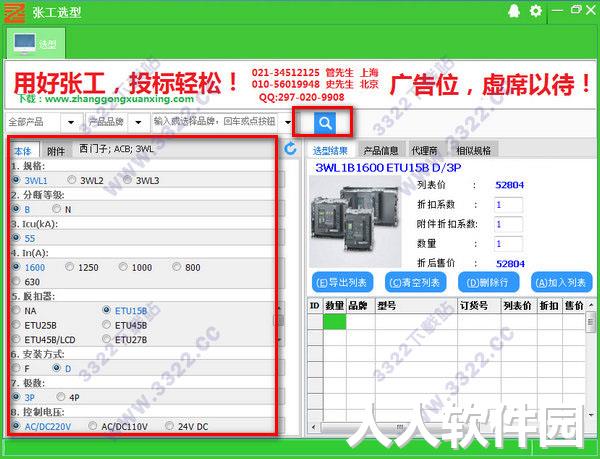Open the 选型结果 tab

pos(330,150)
